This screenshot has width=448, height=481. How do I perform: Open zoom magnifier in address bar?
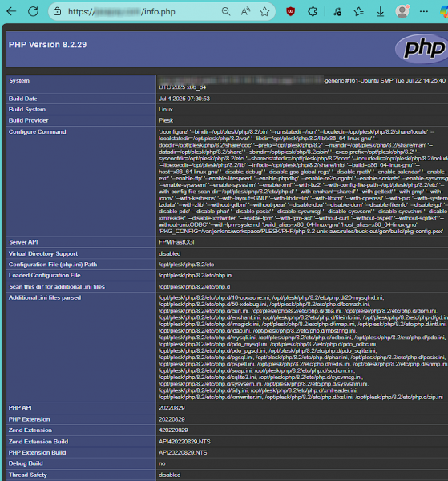[226, 12]
